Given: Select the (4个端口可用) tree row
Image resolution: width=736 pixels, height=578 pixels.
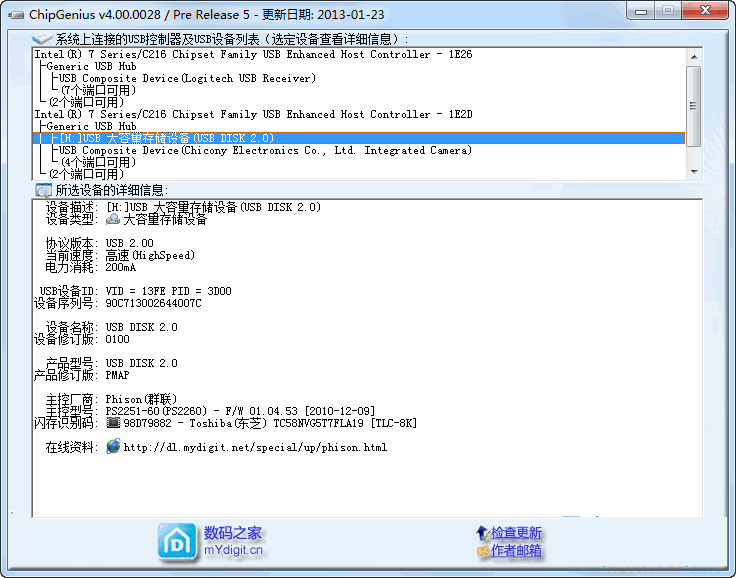Looking at the screenshot, I should coord(98,162).
